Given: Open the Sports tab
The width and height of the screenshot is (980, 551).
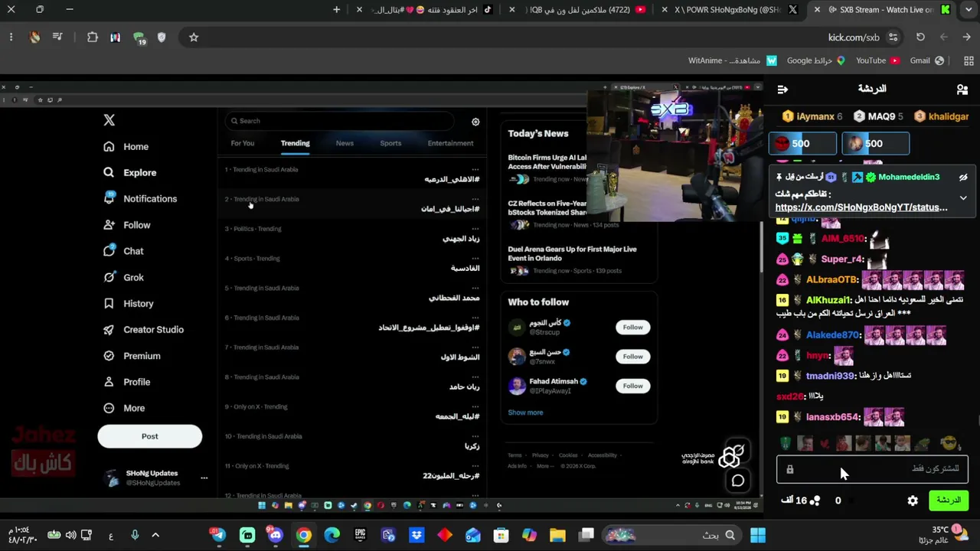Looking at the screenshot, I should tap(390, 143).
